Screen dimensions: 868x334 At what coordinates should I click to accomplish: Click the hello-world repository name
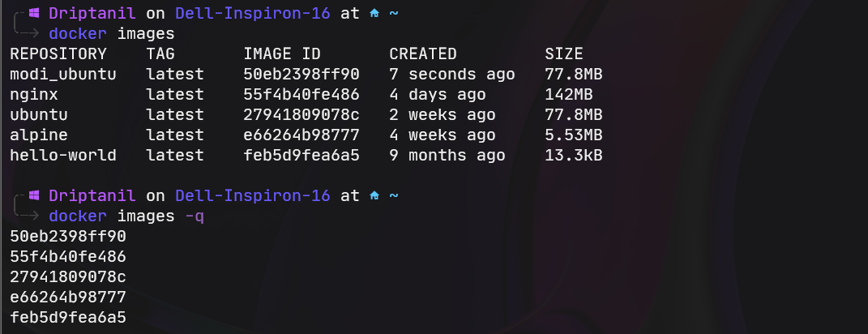[63, 156]
